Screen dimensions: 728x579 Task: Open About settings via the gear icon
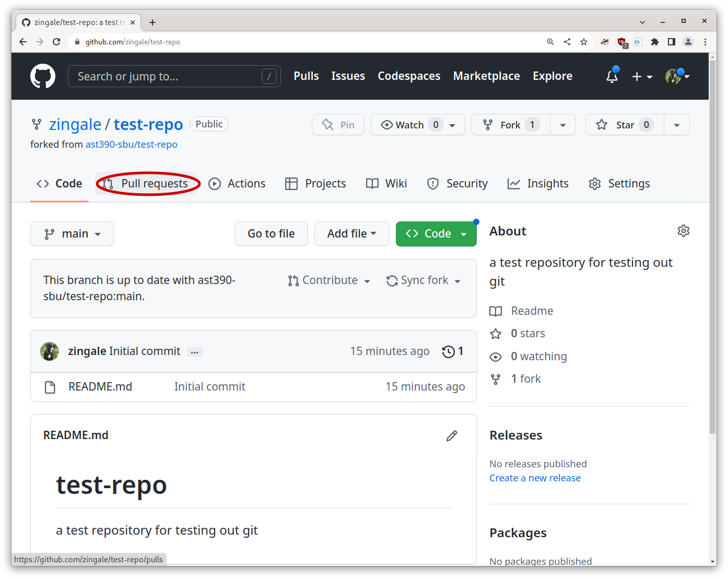tap(683, 230)
